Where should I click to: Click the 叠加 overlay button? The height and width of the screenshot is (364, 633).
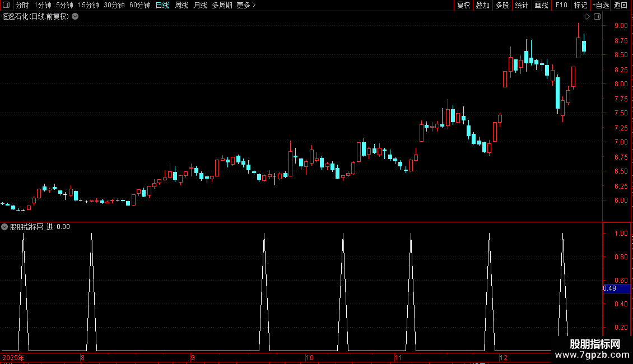click(x=483, y=5)
